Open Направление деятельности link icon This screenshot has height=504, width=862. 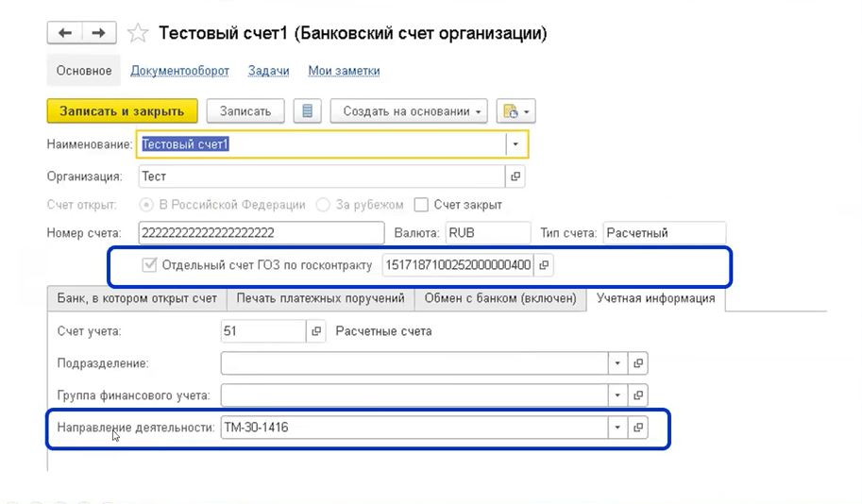point(638,428)
